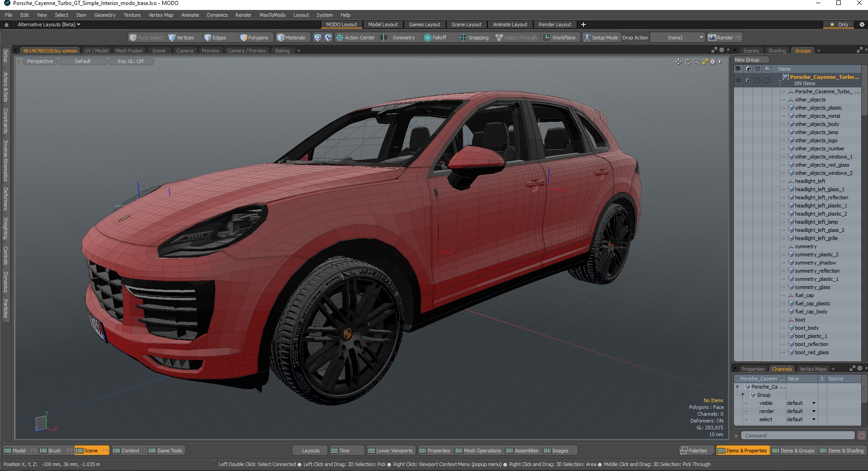Click render camera column header icon
Screen dimensions: 868x471
[x=747, y=69]
